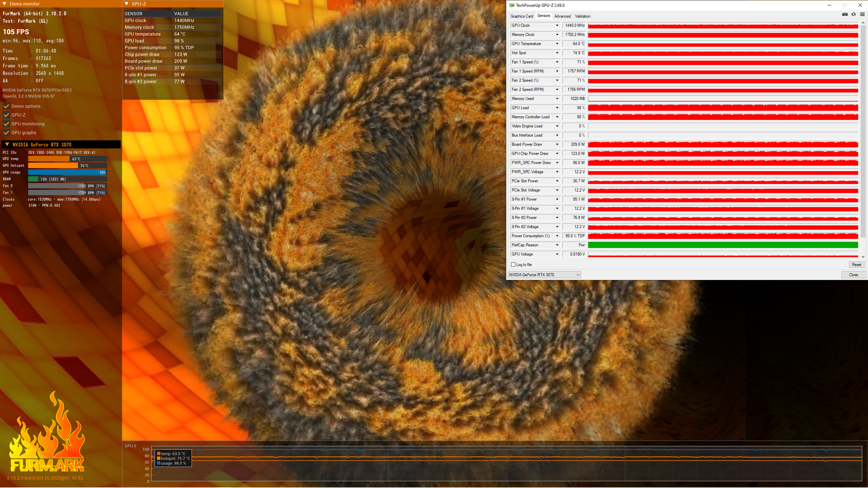Open the Hot Spot sensor dropdown arrow

point(557,53)
